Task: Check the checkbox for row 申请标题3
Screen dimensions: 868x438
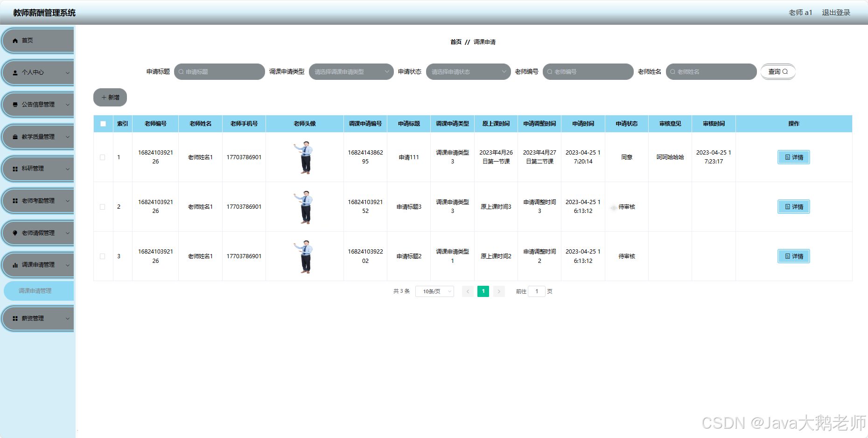Action: click(x=103, y=207)
